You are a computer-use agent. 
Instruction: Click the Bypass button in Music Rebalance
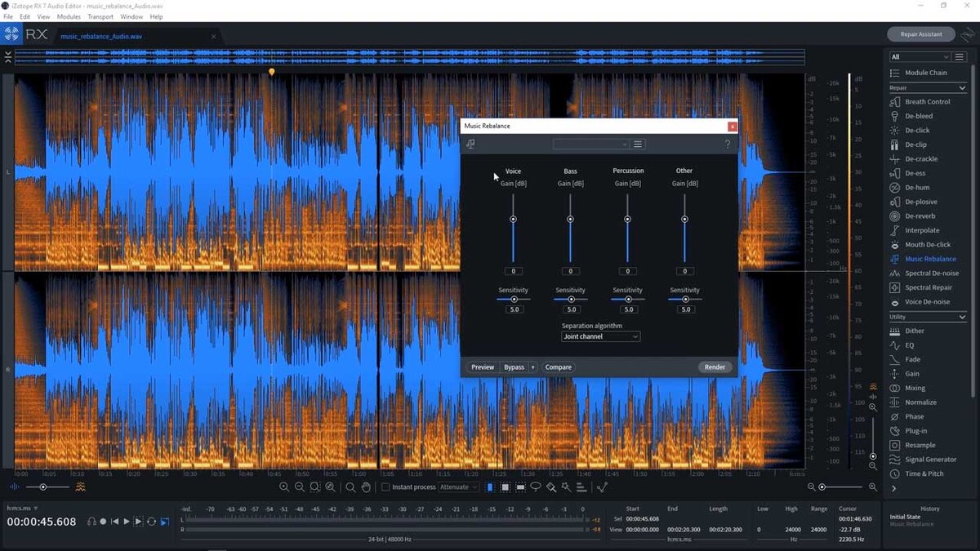pos(514,367)
